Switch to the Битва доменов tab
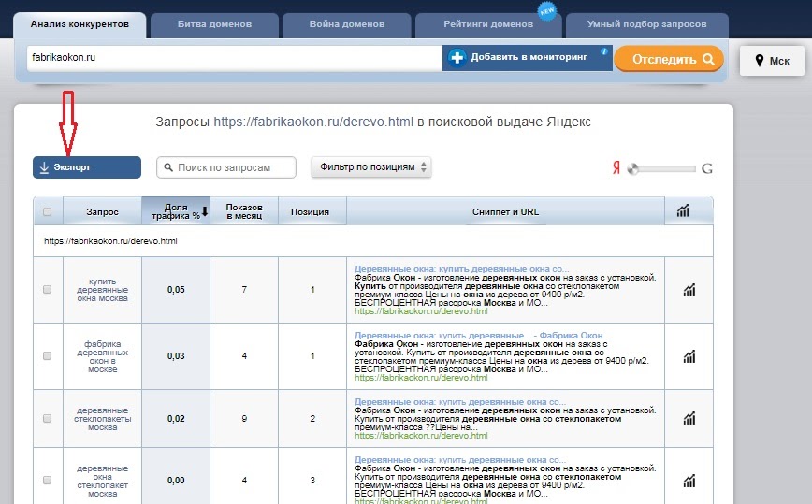The image size is (812, 504). tap(214, 25)
